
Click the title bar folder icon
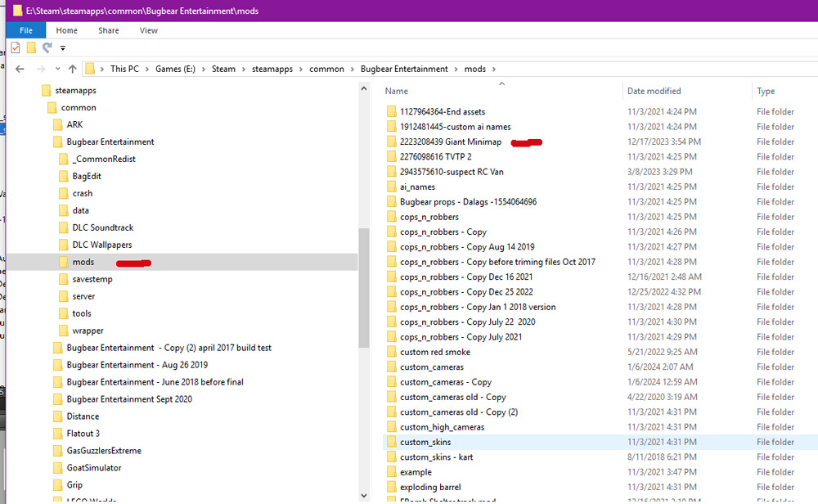click(18, 11)
